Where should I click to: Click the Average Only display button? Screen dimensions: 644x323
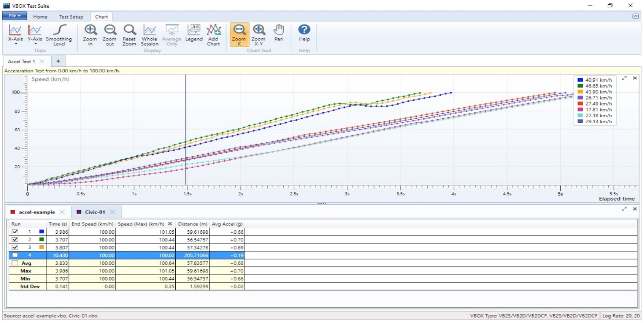tap(172, 35)
